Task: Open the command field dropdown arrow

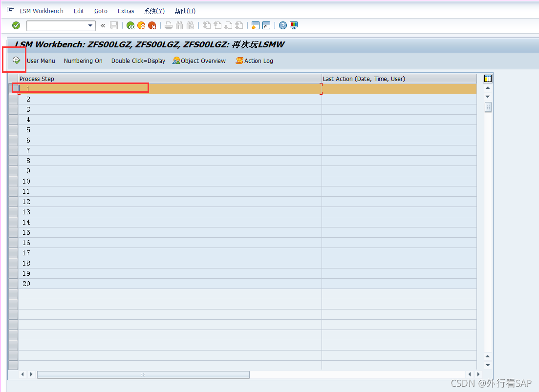Action: click(90, 25)
